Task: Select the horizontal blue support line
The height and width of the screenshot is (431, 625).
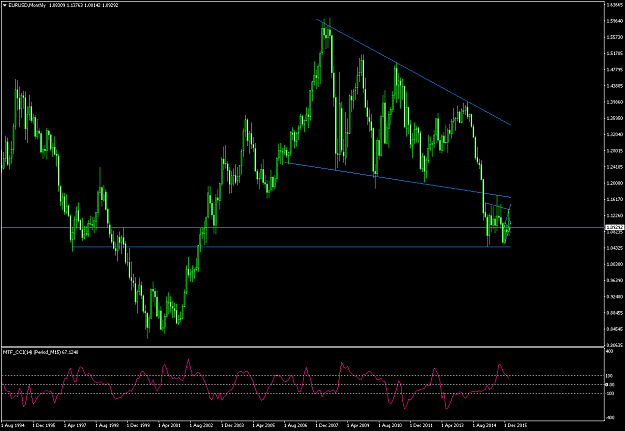Action: (292, 247)
